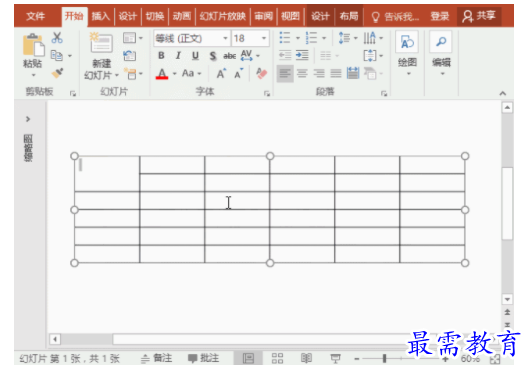This screenshot has width=529, height=375.
Task: Increase list indent level
Action: (x=302, y=55)
